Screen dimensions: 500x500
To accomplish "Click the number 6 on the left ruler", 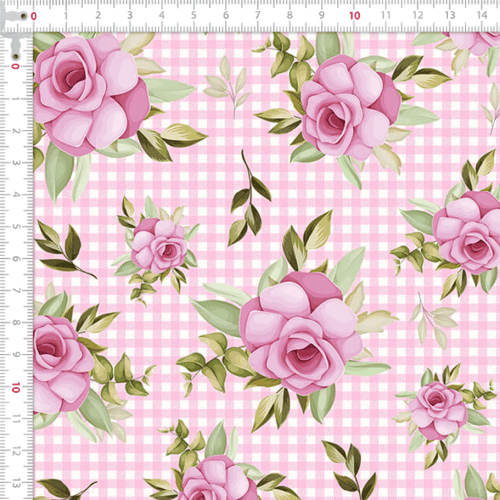I will [15, 259].
